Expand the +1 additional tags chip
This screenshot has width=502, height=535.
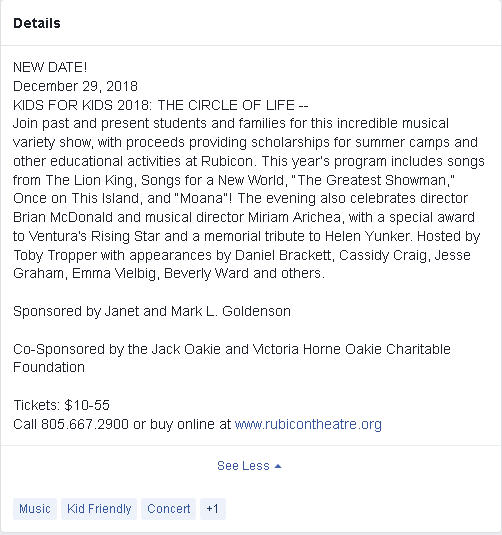[x=213, y=509]
